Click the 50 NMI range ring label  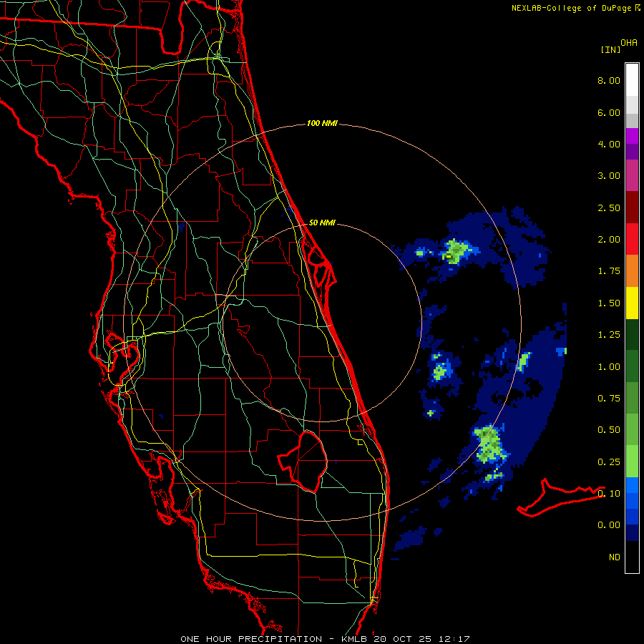(322, 223)
